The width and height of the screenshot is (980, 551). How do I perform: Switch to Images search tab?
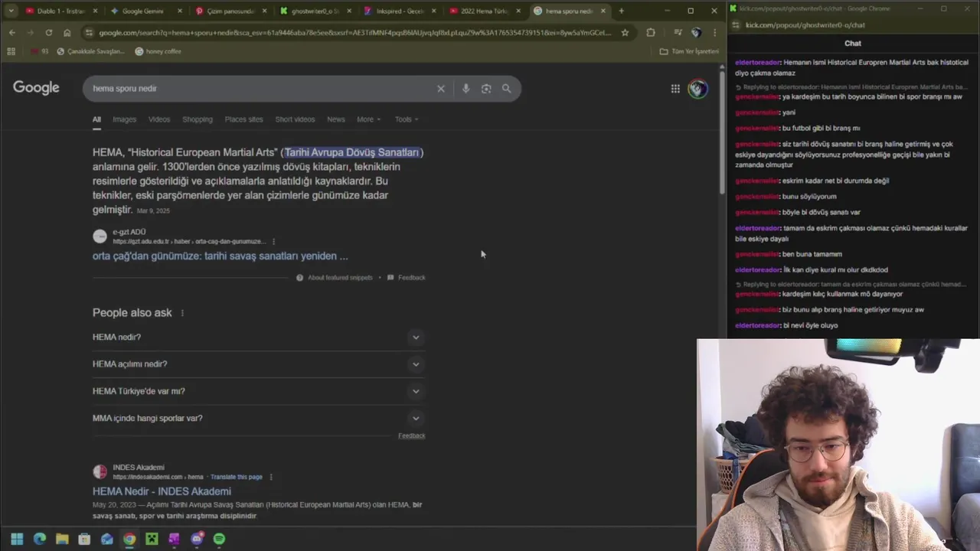click(x=124, y=119)
